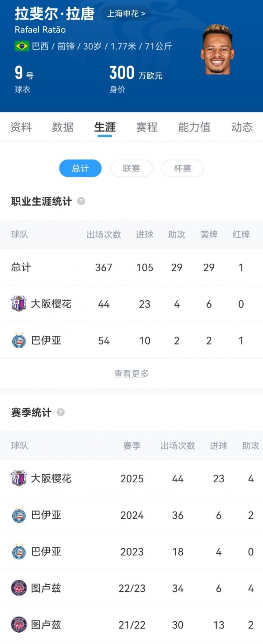
Task: Open the 上海申花 team link
Action: click(126, 14)
